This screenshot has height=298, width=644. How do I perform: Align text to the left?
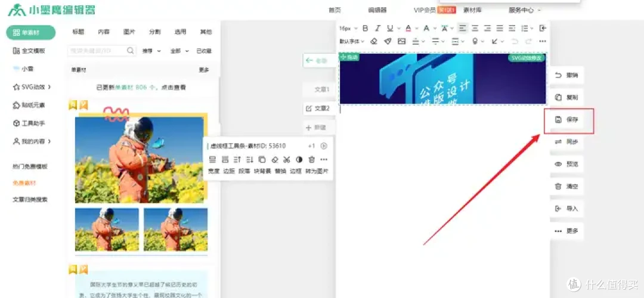click(x=463, y=29)
